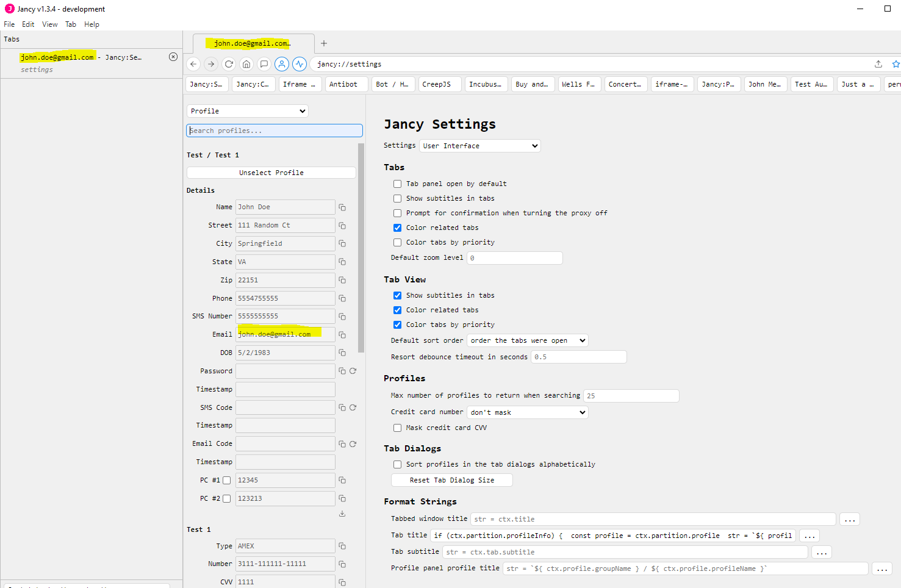The width and height of the screenshot is (901, 588).
Task: Check Color tabs by priority under Tabs
Action: [397, 242]
